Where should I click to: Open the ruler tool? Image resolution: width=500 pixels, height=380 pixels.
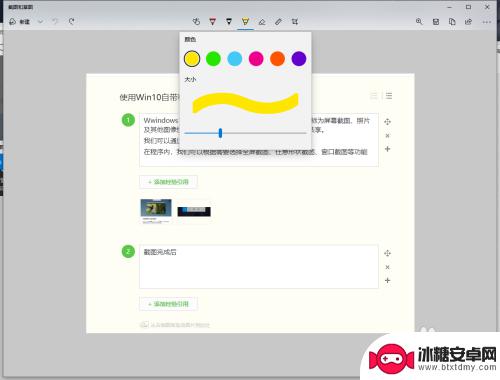(278, 22)
